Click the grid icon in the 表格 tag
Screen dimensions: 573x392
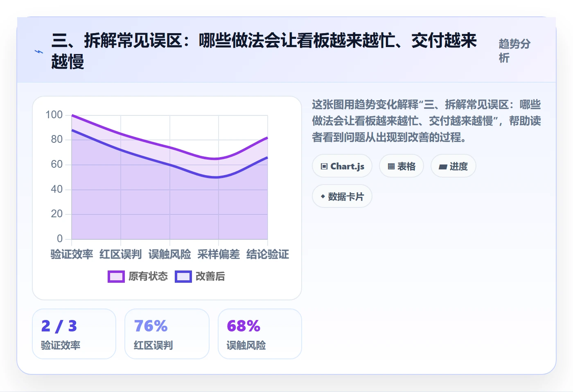coord(391,167)
